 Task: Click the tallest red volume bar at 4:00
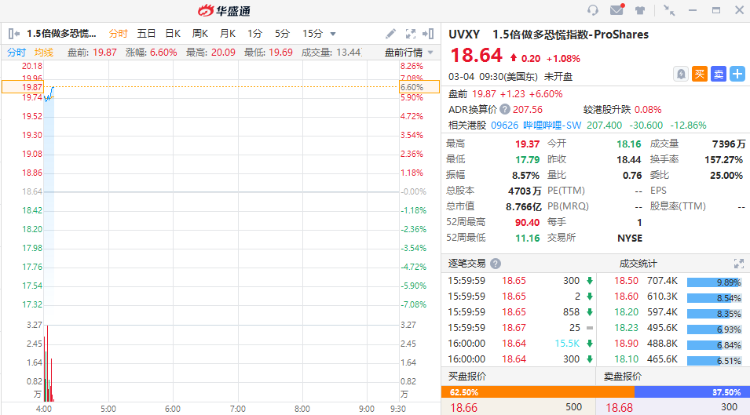[x=47, y=363]
